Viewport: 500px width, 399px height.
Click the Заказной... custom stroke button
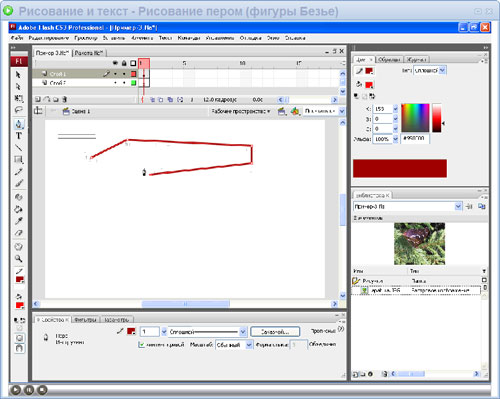pyautogui.click(x=275, y=331)
